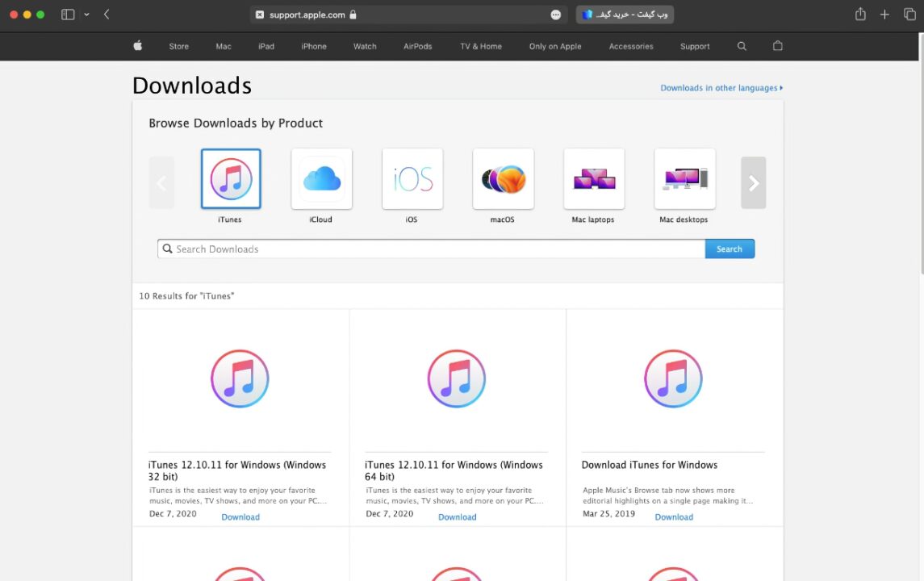The width and height of the screenshot is (924, 581).
Task: Select the iTunes product tile
Action: 231,178
